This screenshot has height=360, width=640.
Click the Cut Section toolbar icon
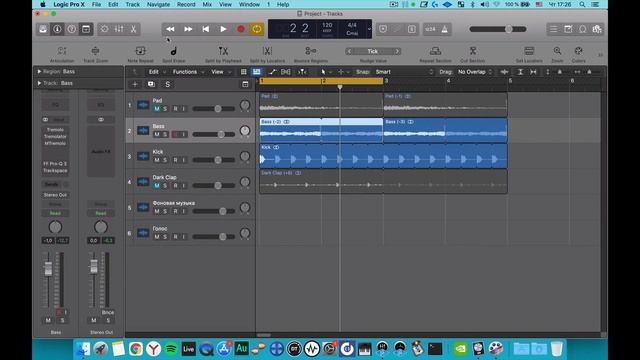[473, 51]
